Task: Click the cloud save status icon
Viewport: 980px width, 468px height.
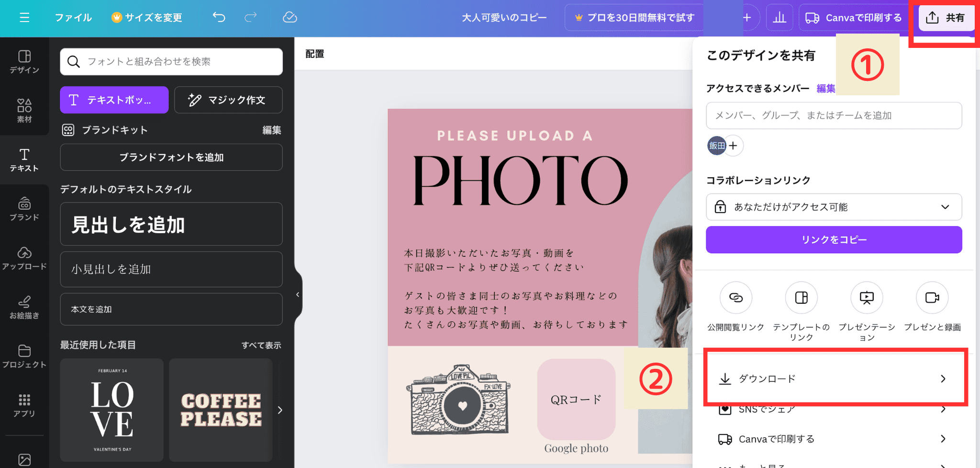Action: [290, 18]
